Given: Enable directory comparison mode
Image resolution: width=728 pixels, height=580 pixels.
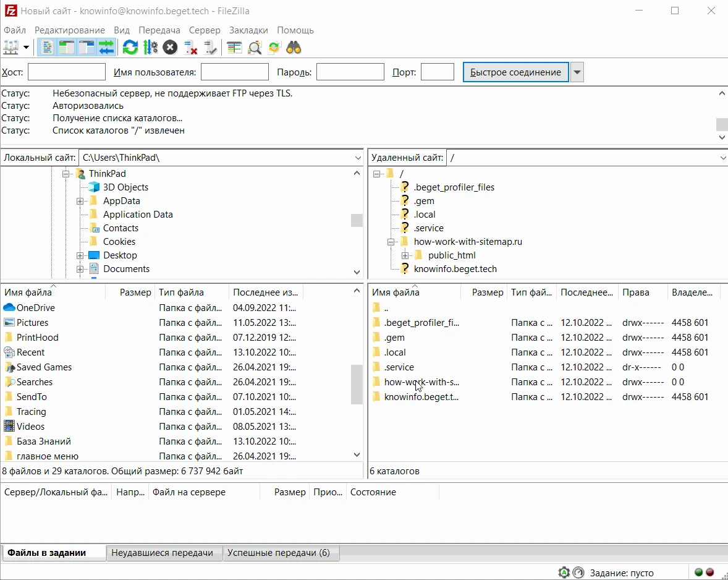Looking at the screenshot, I should point(255,47).
